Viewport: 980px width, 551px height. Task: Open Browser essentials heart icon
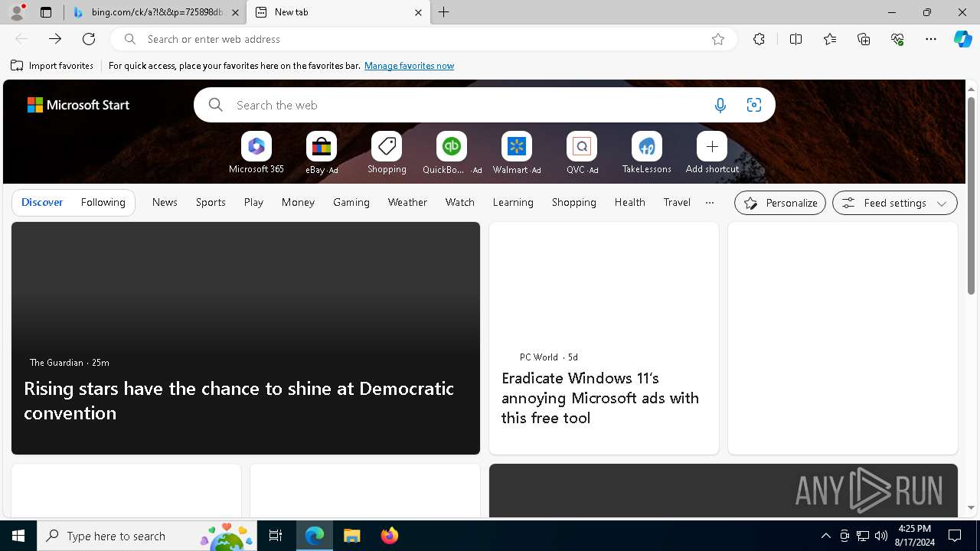pyautogui.click(x=897, y=39)
